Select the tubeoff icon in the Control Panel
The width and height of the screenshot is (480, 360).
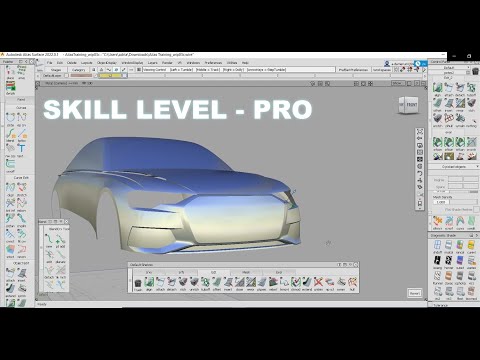tap(471, 88)
